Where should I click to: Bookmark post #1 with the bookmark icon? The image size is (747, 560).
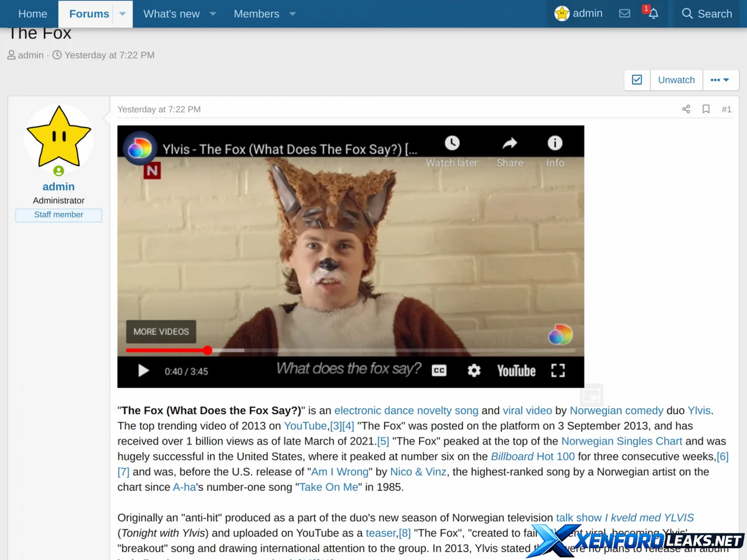pyautogui.click(x=706, y=109)
